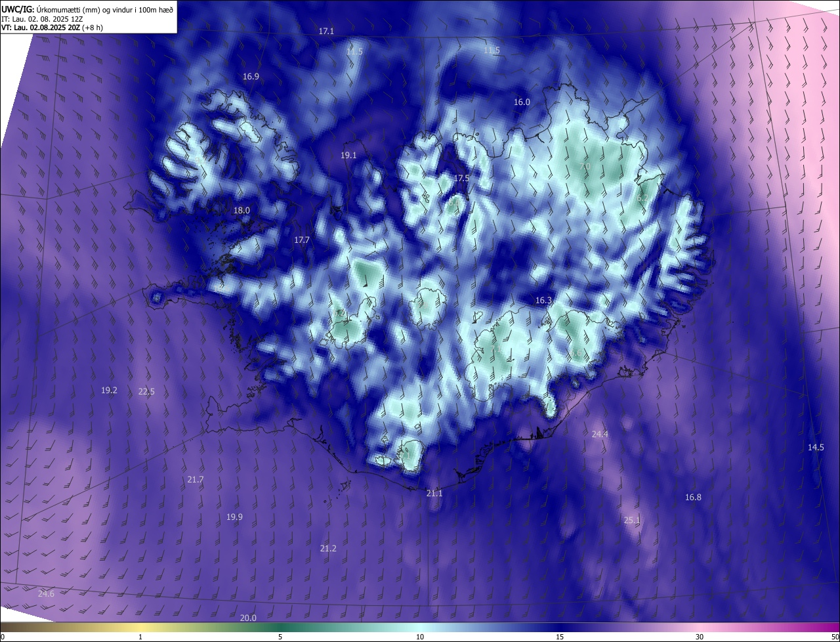Click the valid time line 'VT: Lau. 02.08.2025 20Z'
The image size is (840, 642).
(x=41, y=28)
